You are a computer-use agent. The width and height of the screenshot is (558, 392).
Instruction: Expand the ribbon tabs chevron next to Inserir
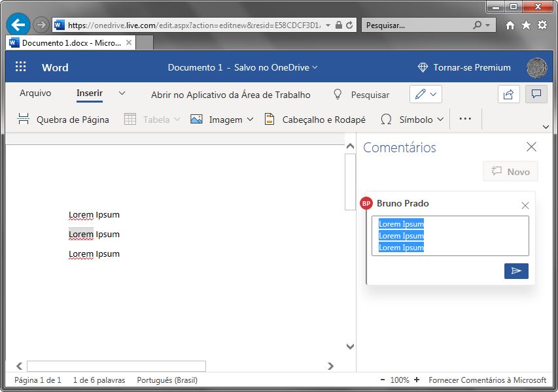click(122, 93)
